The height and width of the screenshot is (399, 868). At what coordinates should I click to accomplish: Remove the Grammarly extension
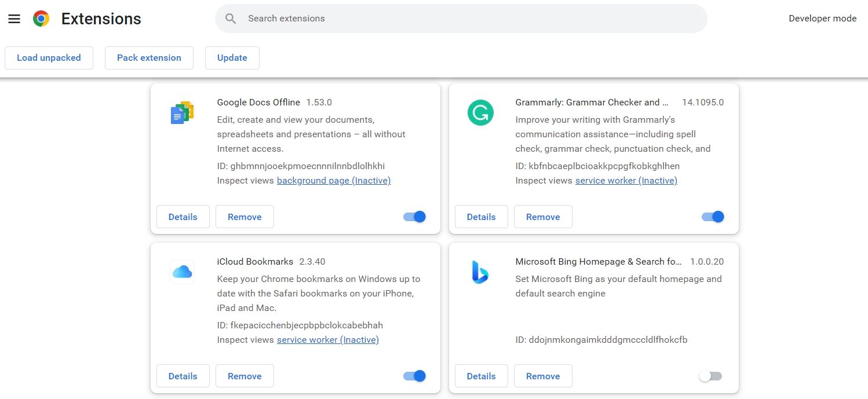(x=543, y=216)
